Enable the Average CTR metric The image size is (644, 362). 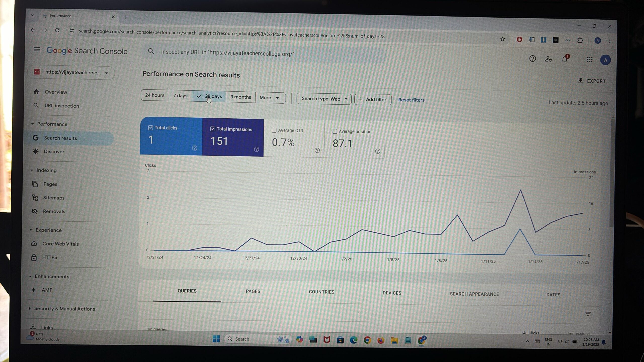(274, 130)
